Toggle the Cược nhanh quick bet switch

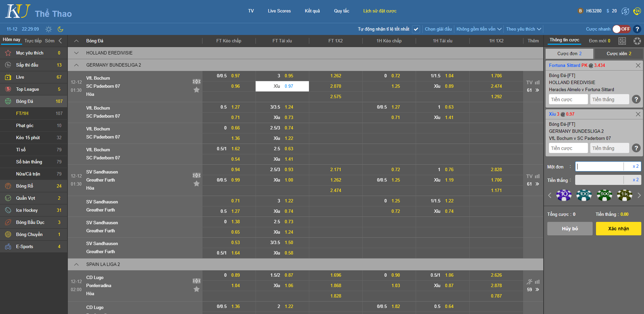[621, 29]
